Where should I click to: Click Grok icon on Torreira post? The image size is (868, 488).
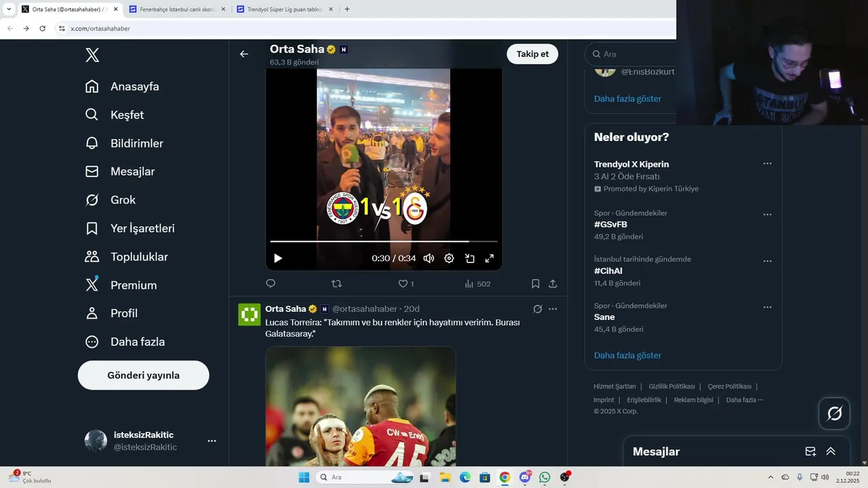pos(538,309)
